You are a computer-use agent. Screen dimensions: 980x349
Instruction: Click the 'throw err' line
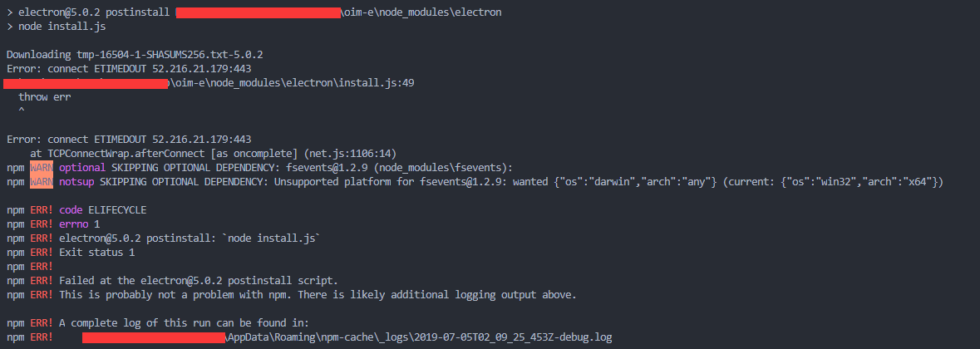click(44, 96)
